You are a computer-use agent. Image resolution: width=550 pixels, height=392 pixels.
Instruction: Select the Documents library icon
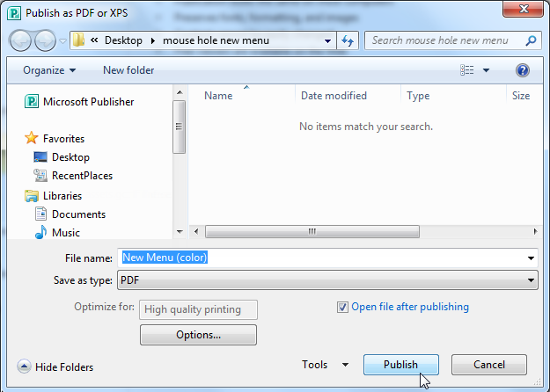click(40, 214)
